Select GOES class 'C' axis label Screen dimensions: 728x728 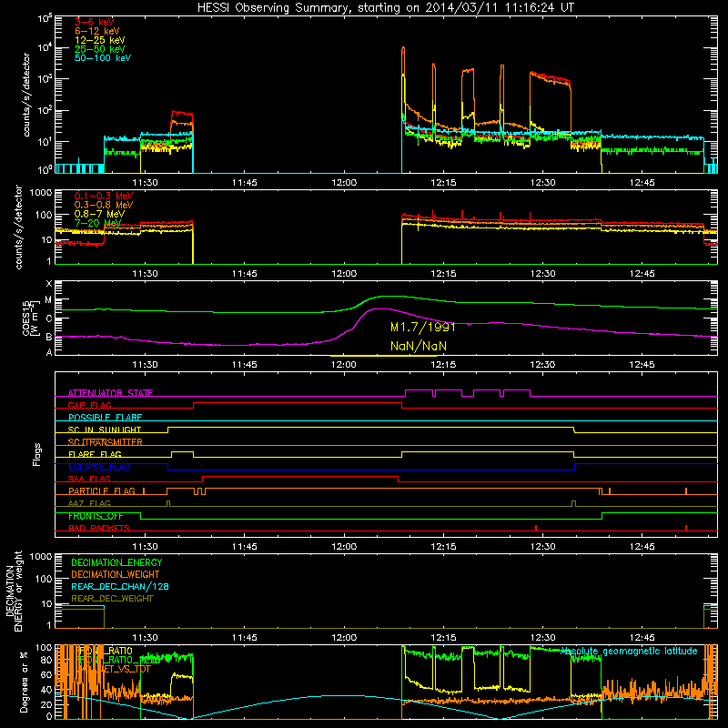click(49, 318)
